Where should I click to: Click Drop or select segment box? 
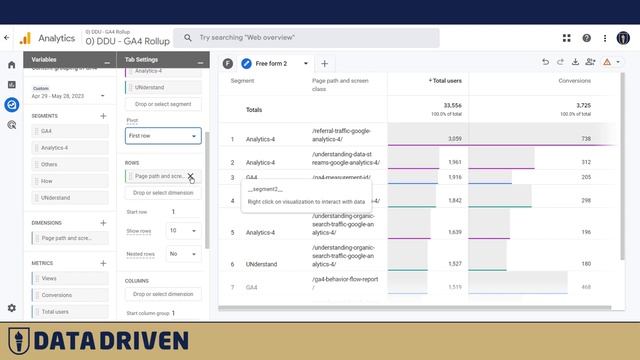[163, 104]
